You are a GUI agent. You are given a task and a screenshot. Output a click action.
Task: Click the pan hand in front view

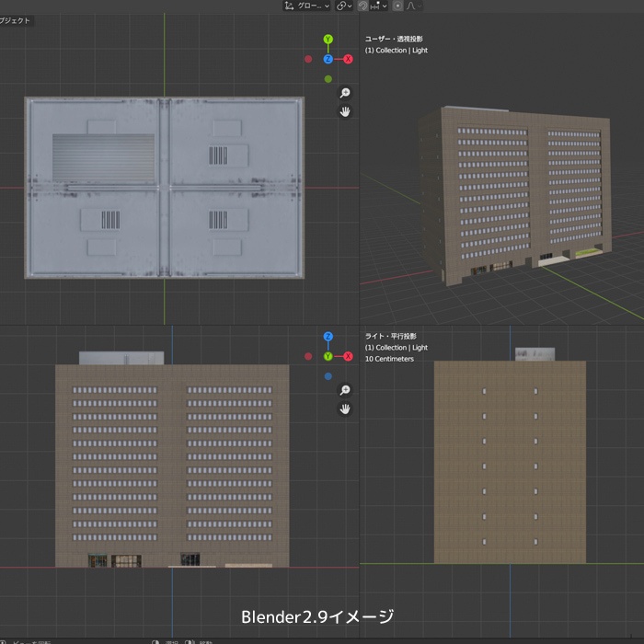[345, 408]
